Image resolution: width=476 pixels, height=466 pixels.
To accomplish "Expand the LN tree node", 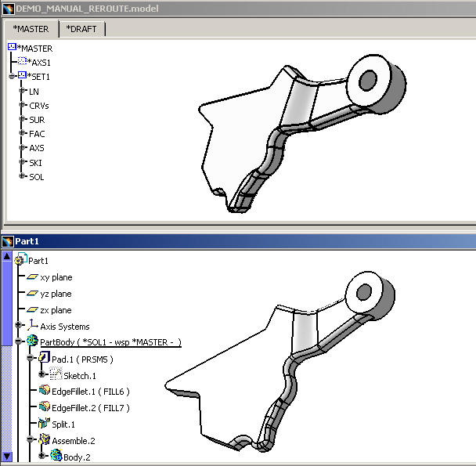I will [x=22, y=91].
